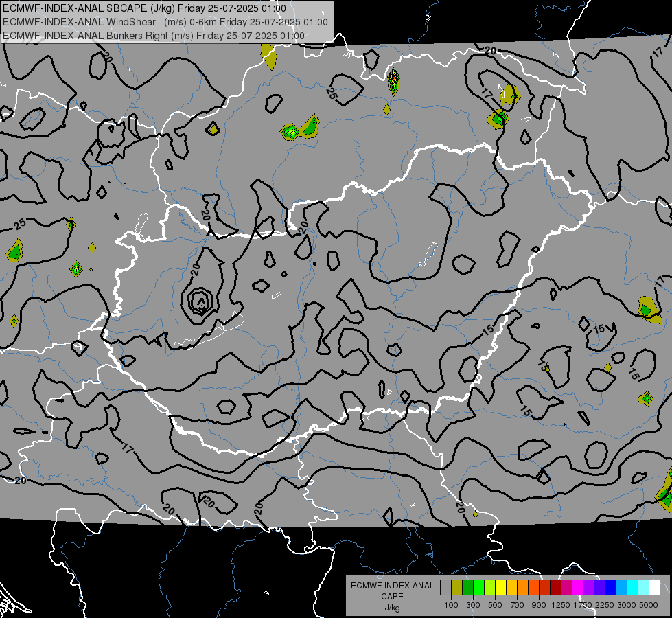Select the indigo swatch left of the 2250 tick
The height and width of the screenshot is (618, 672).
click(x=599, y=588)
